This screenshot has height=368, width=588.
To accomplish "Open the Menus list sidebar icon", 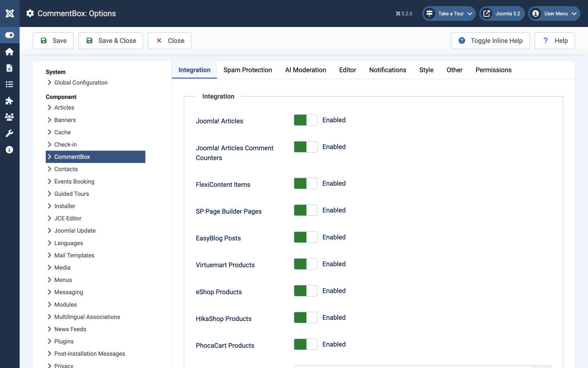I will pyautogui.click(x=9, y=84).
